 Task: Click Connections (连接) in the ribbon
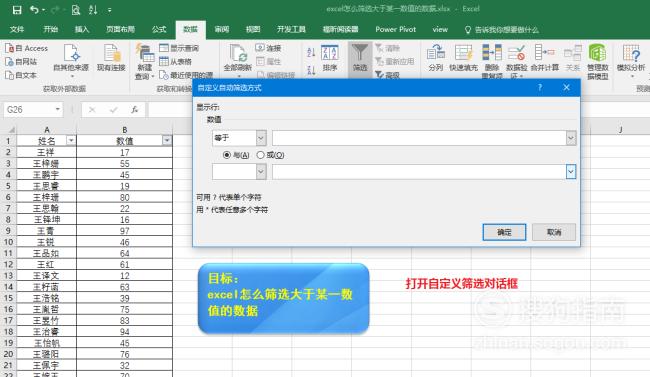click(x=269, y=48)
